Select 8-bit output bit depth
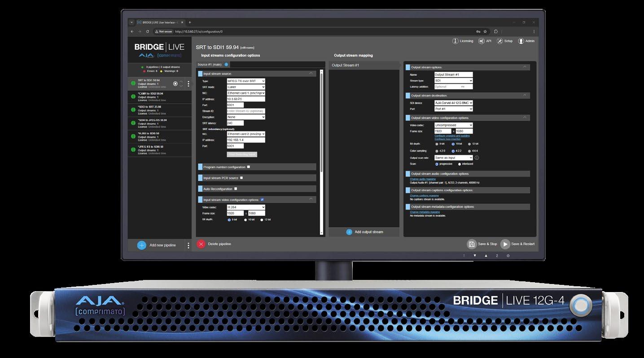This screenshot has width=644, height=358. [437, 144]
